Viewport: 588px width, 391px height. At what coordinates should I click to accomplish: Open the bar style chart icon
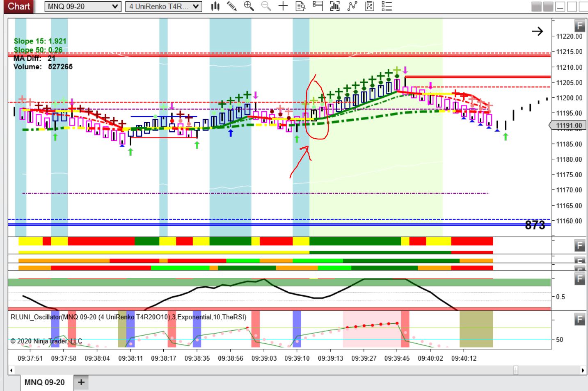click(215, 6)
